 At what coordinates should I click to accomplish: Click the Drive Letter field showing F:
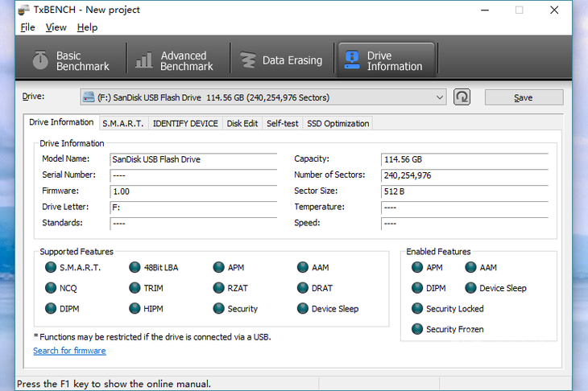pyautogui.click(x=193, y=208)
